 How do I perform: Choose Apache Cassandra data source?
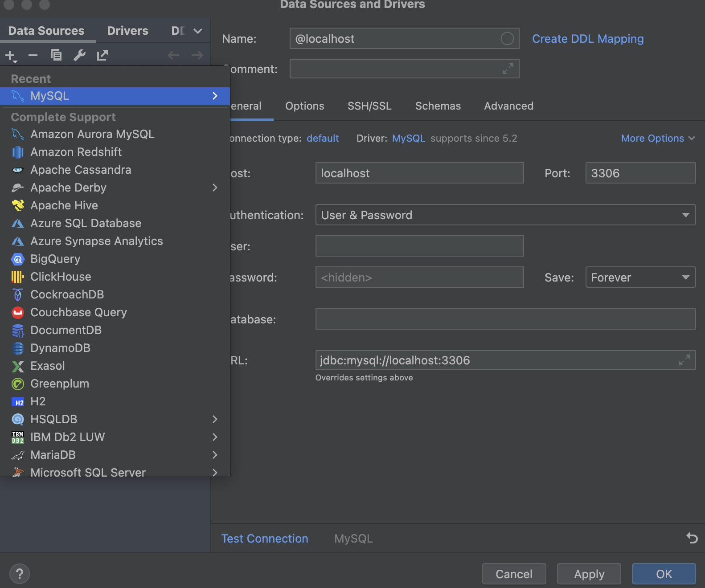point(115,170)
